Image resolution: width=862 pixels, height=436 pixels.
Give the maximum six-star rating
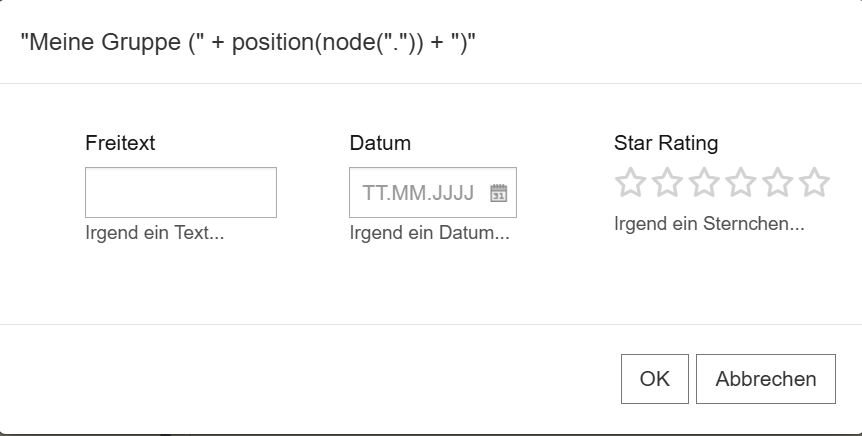point(815,183)
